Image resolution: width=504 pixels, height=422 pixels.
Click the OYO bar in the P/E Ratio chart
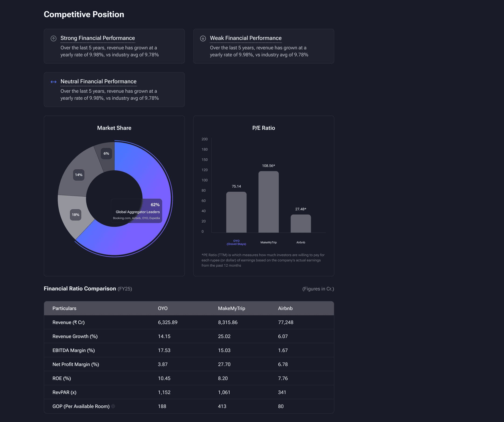236,212
